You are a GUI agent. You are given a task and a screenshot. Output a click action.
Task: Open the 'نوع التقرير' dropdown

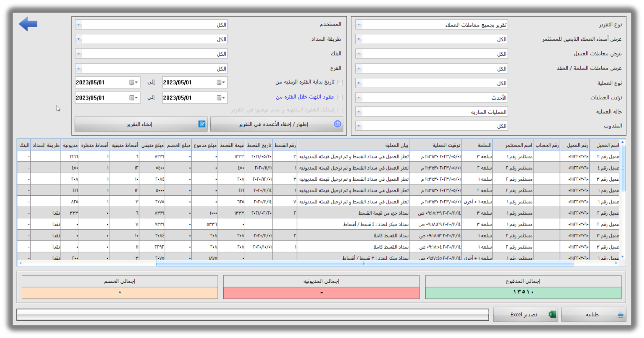(359, 25)
